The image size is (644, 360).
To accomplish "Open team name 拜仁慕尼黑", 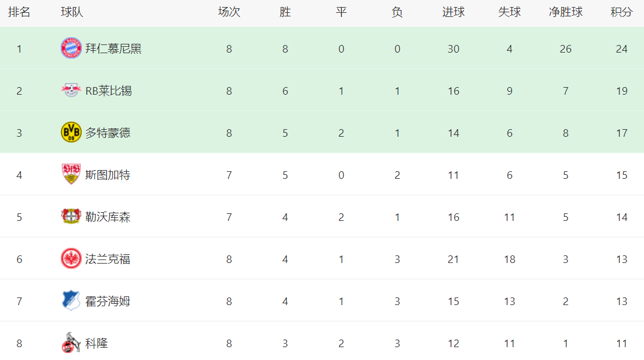I will pos(113,49).
